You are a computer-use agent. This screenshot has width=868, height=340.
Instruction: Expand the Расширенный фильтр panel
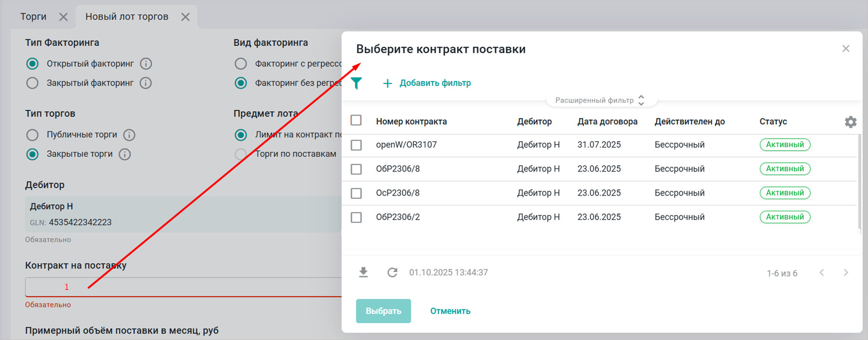pyautogui.click(x=600, y=100)
